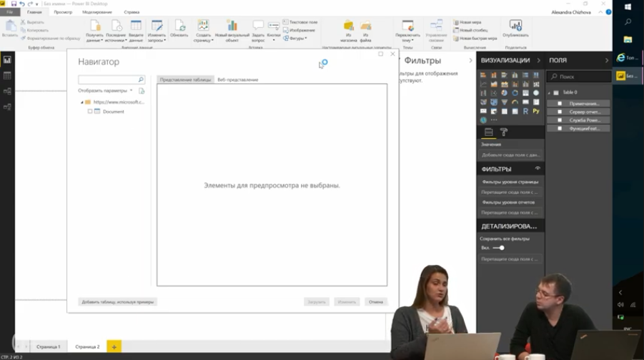The image size is (644, 360).
Task: Collapse the ВИЗУАЛИЗАЦИИ pane chevron
Action: 538,61
